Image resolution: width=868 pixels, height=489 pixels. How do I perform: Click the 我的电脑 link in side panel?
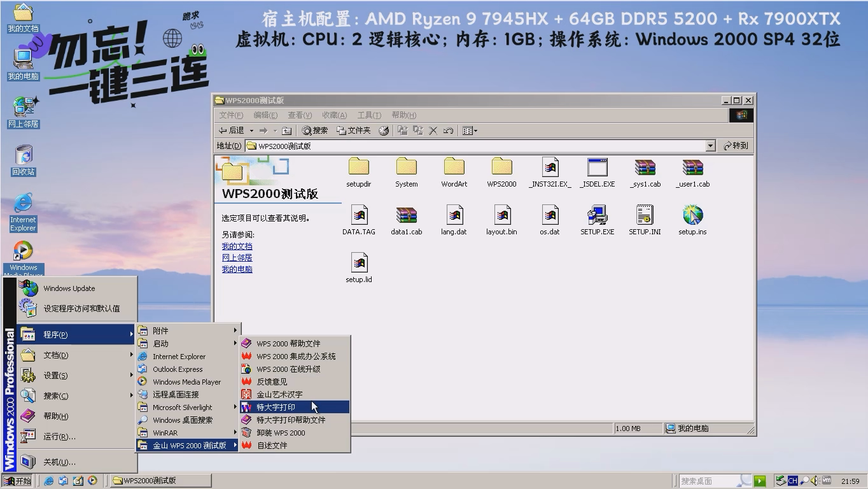click(237, 269)
